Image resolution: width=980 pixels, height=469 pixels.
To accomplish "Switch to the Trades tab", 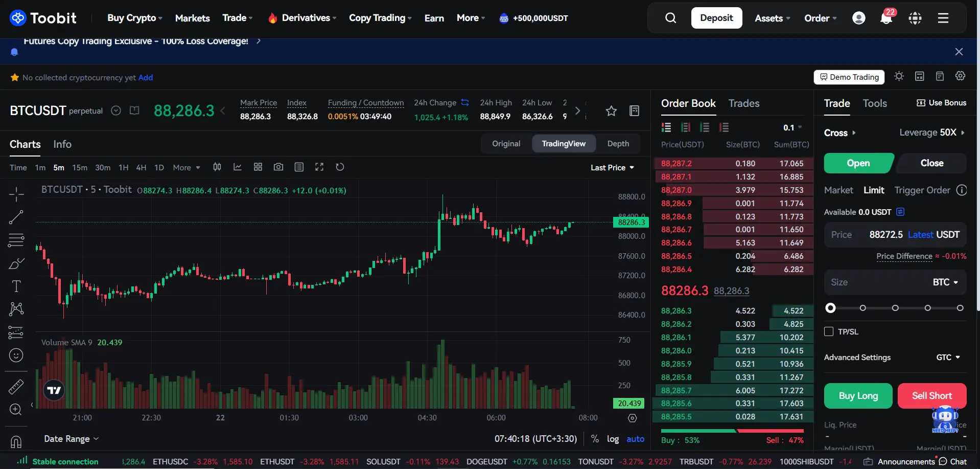I will [x=743, y=103].
